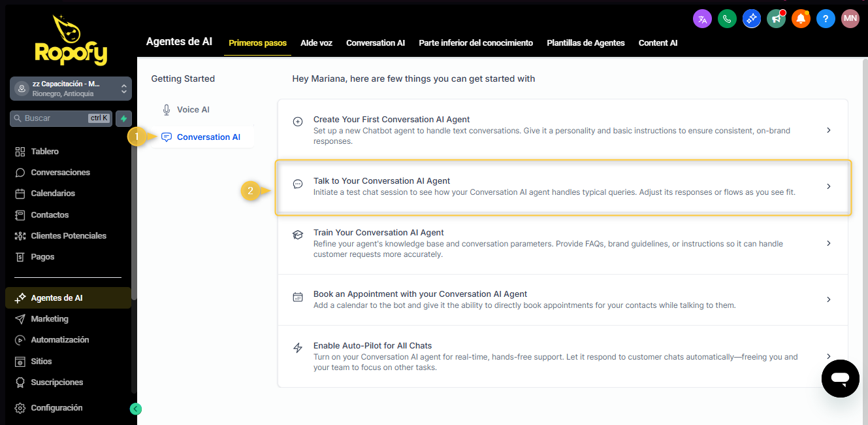This screenshot has height=425, width=868.
Task: Open the green phone dialer icon
Action: pyautogui.click(x=727, y=18)
